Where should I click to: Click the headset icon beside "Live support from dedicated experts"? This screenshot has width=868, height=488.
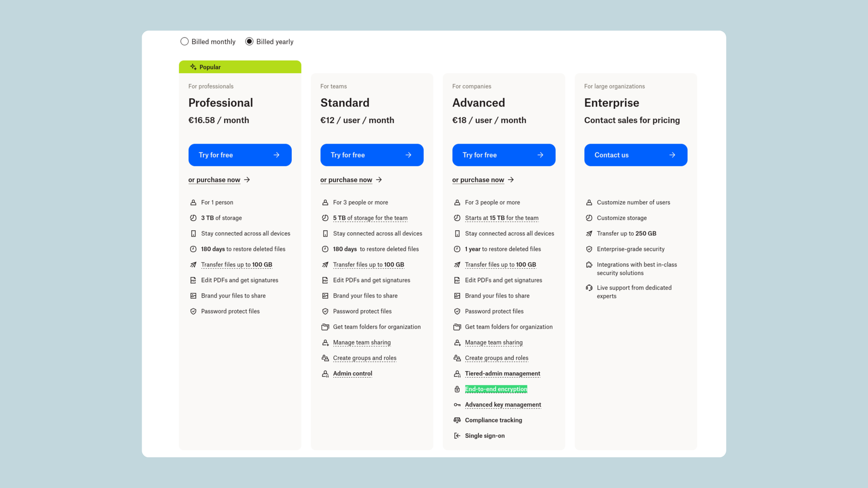[x=589, y=288]
